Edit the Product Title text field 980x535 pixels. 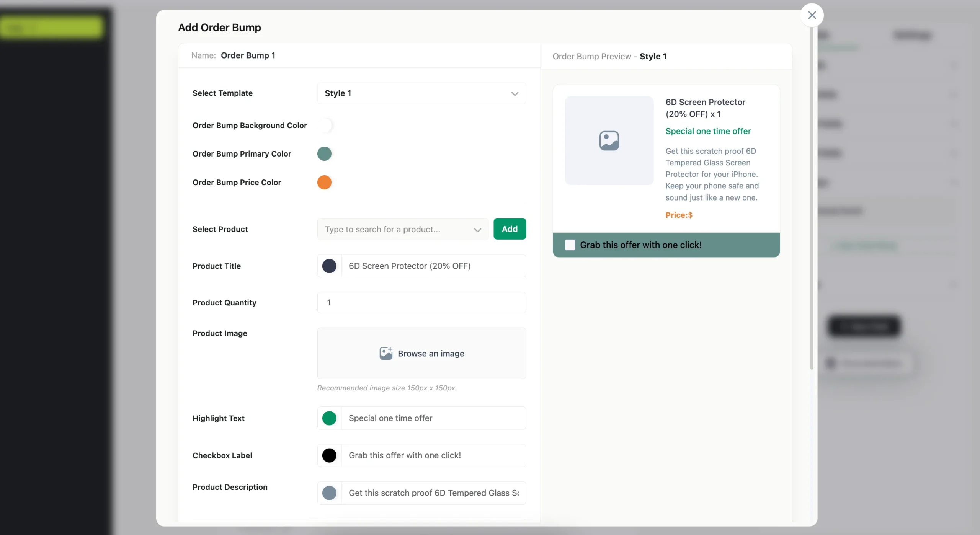433,266
